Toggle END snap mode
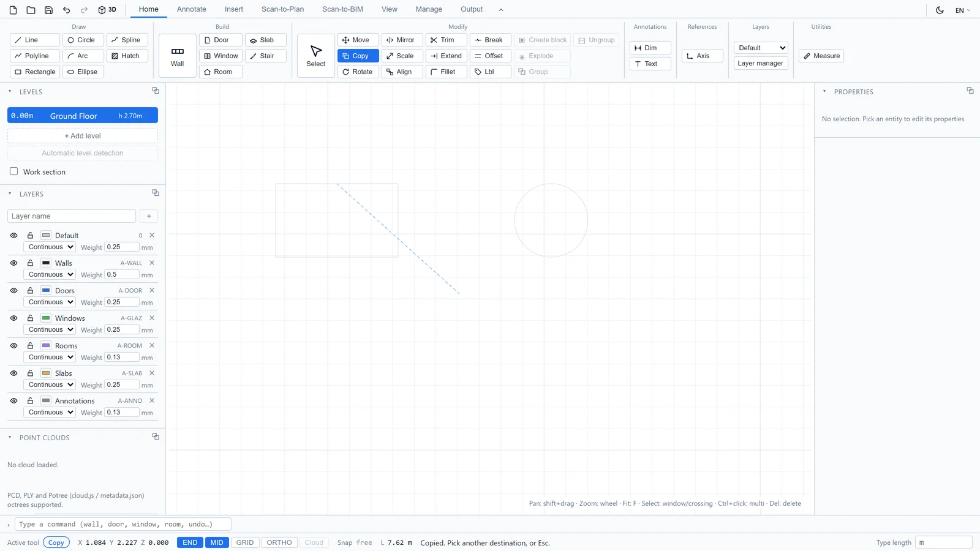 tap(190, 542)
